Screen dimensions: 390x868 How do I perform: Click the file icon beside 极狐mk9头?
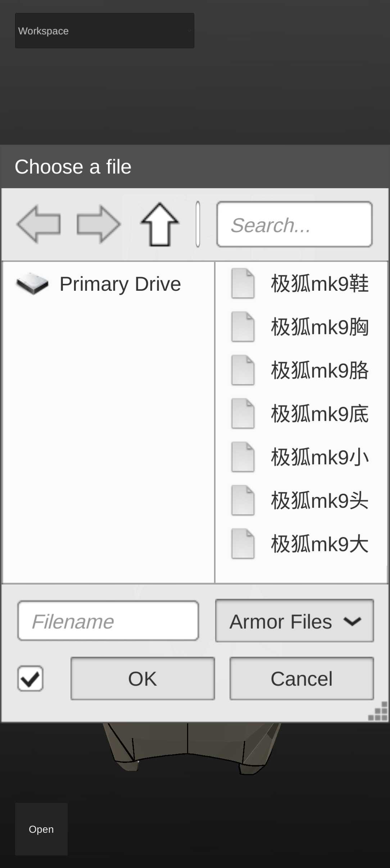243,501
